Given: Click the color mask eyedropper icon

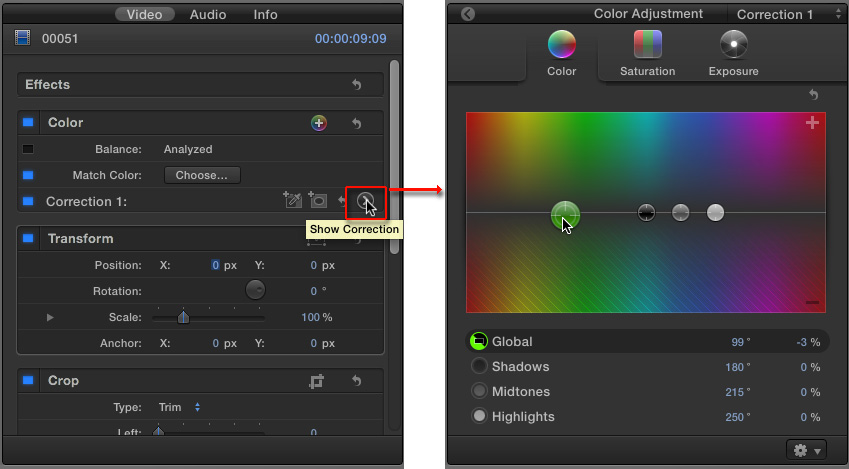Looking at the screenshot, I should point(292,201).
